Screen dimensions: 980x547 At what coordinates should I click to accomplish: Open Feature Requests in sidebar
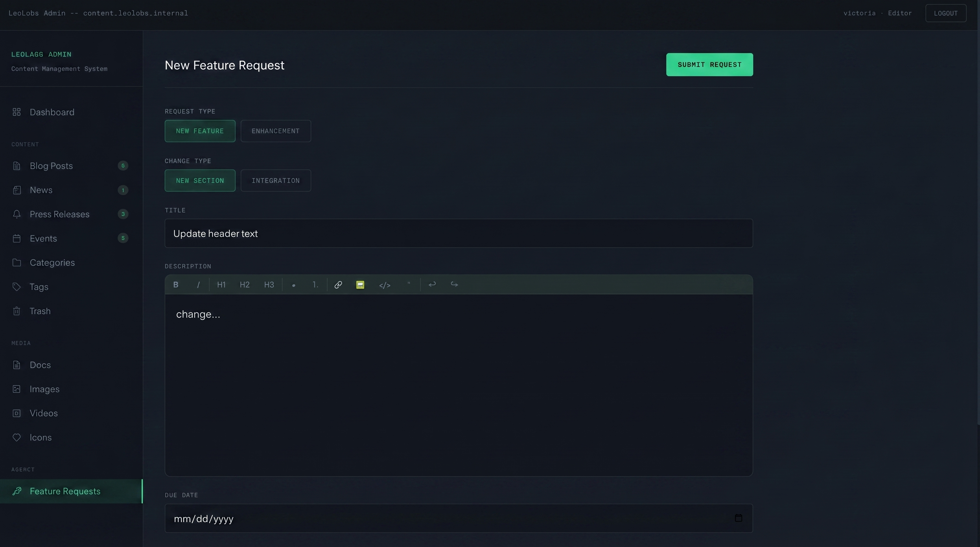click(x=71, y=491)
